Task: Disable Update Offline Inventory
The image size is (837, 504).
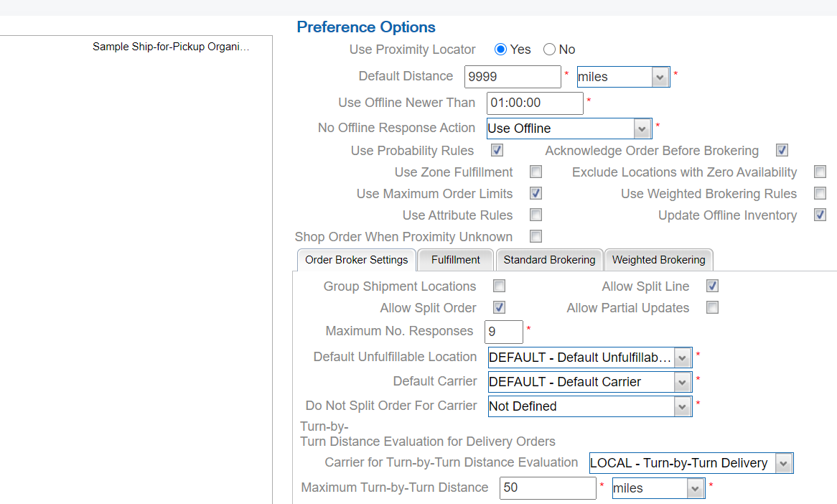Action: [820, 215]
